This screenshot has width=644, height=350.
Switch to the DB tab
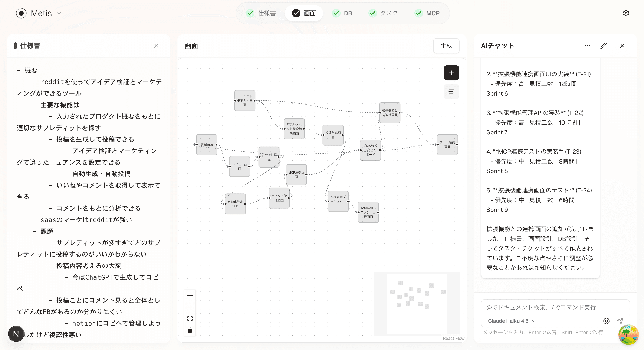342,13
